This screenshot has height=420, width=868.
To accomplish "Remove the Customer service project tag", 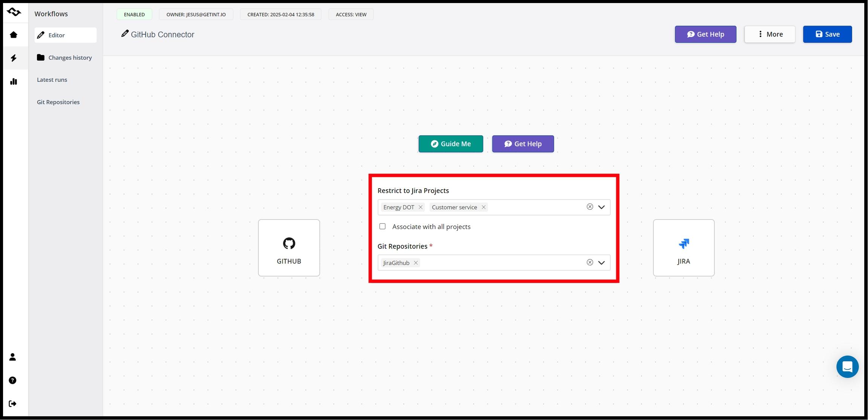I will pos(483,207).
